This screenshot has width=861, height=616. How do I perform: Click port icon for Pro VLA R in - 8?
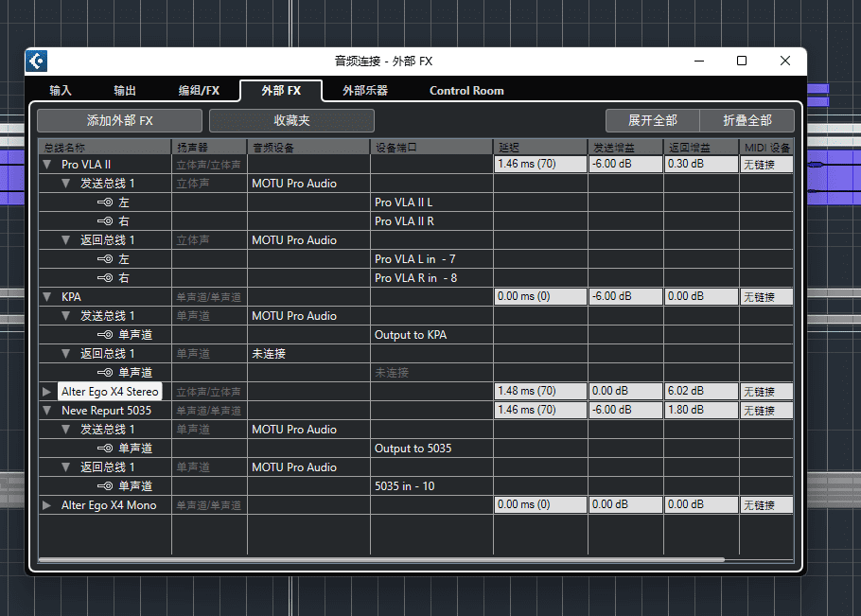(x=105, y=278)
